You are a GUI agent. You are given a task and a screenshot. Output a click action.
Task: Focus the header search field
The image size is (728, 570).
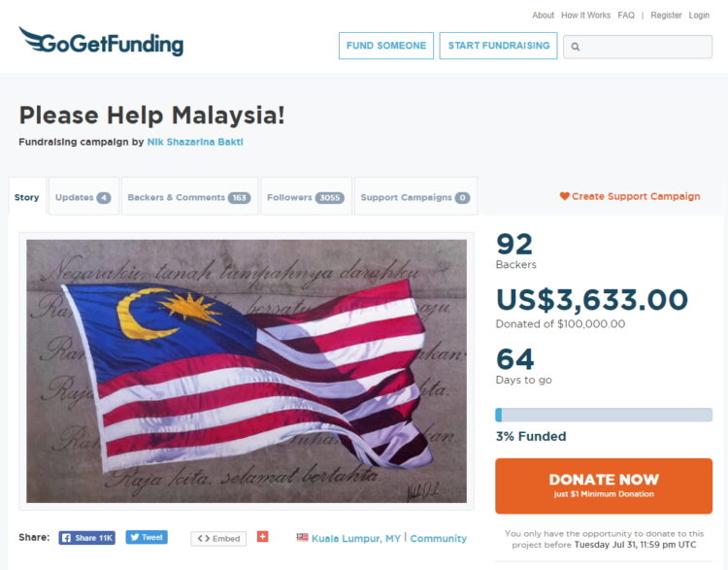(x=638, y=47)
